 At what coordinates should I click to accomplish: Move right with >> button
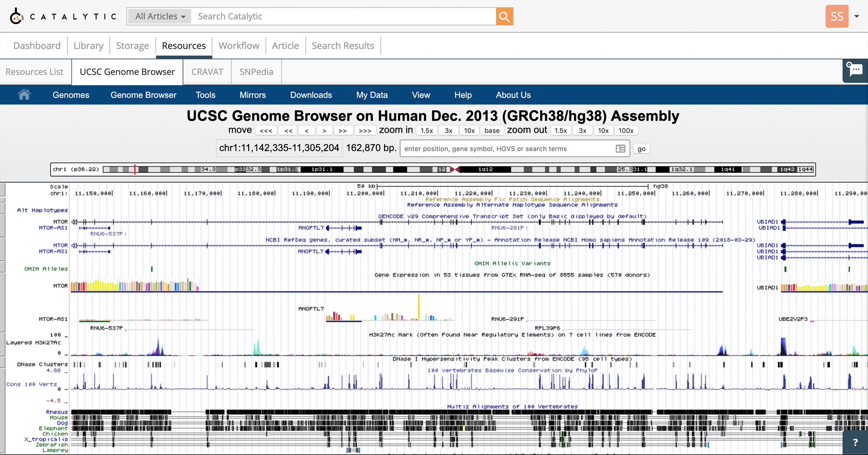343,131
